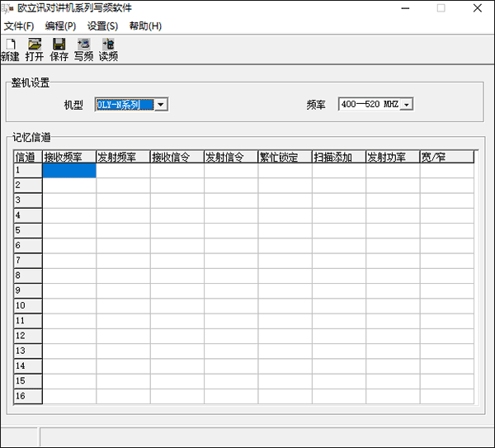Screen dimensions: 495x448
Task: Click the 宽/窄 column header
Action: [447, 157]
